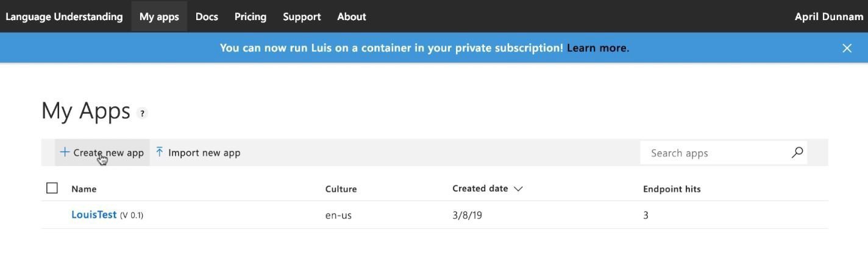Open the Support navigation item
868x261 pixels.
click(x=302, y=16)
